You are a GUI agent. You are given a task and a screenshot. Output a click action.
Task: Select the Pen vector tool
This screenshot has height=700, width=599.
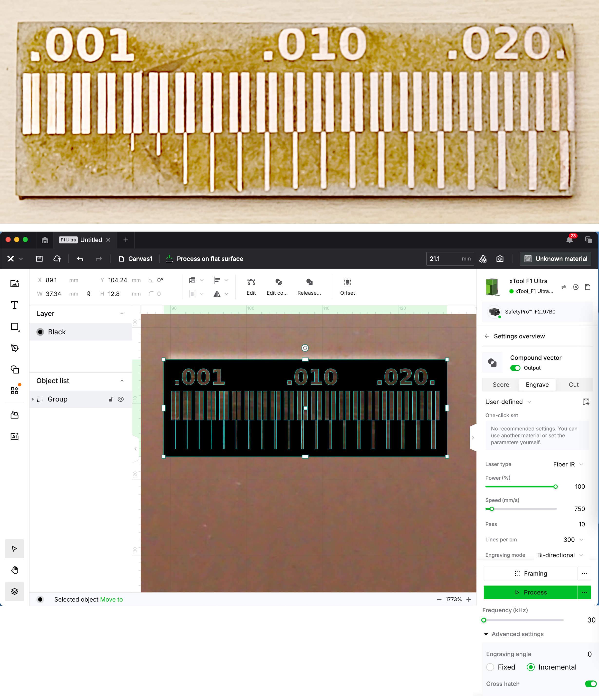click(15, 348)
